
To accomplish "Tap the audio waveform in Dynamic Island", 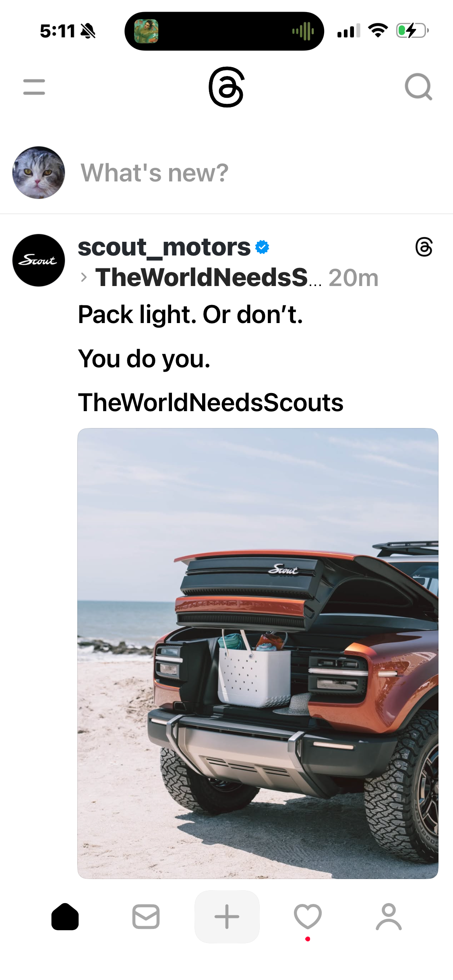I will (x=303, y=31).
